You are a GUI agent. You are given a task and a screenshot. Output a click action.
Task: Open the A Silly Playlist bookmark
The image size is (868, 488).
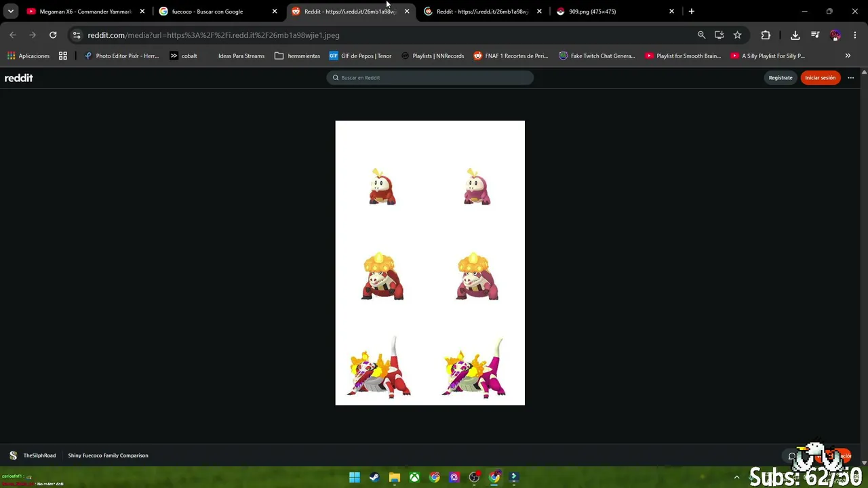pyautogui.click(x=768, y=56)
